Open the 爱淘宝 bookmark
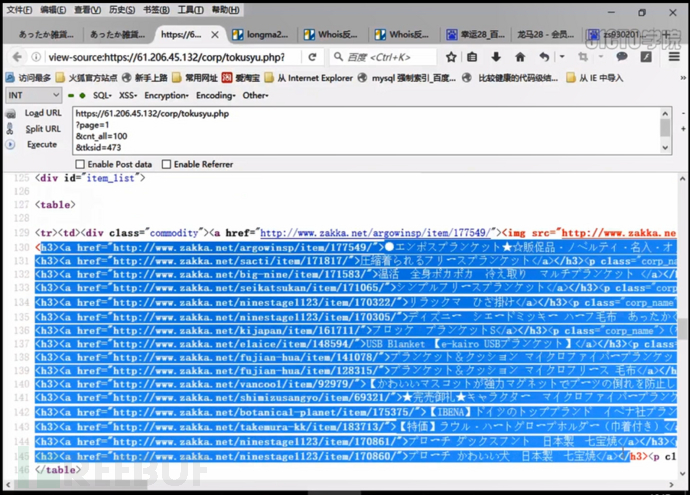Image resolution: width=690 pixels, height=495 pixels. coord(241,78)
